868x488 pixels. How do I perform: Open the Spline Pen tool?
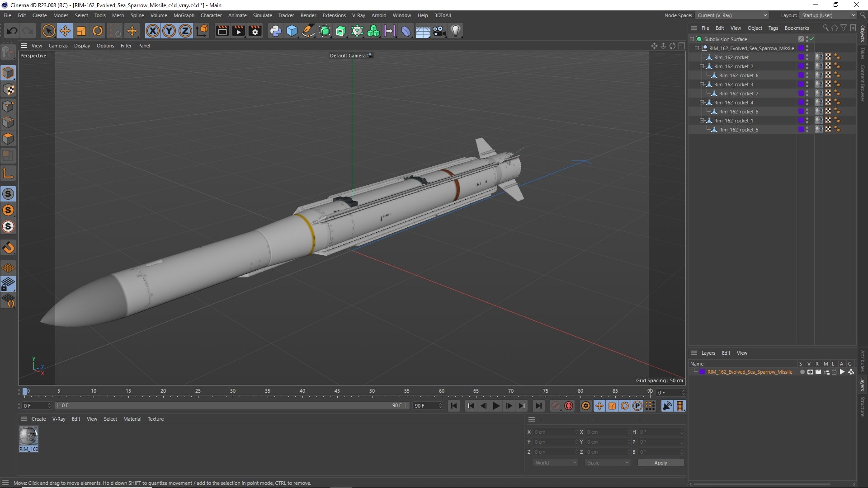pyautogui.click(x=308, y=31)
